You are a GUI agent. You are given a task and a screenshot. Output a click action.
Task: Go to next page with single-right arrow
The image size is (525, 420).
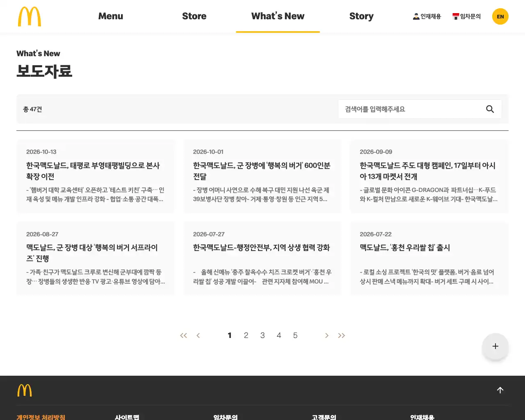click(x=326, y=336)
